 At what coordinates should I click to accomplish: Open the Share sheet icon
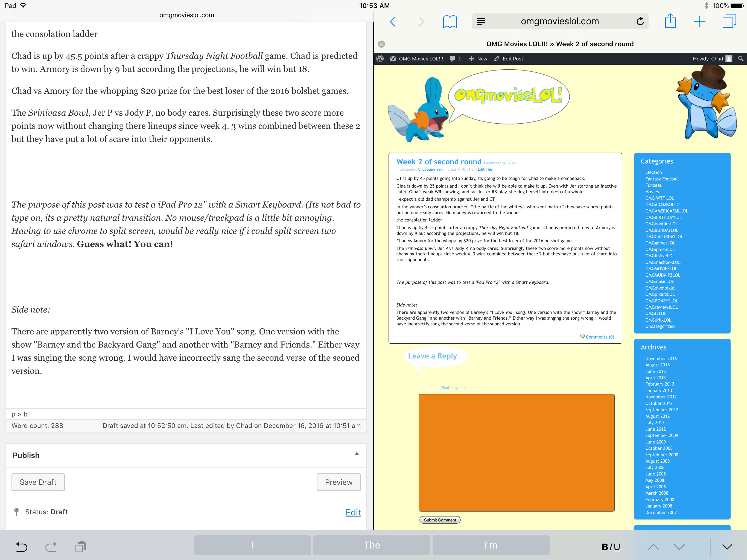click(x=670, y=21)
